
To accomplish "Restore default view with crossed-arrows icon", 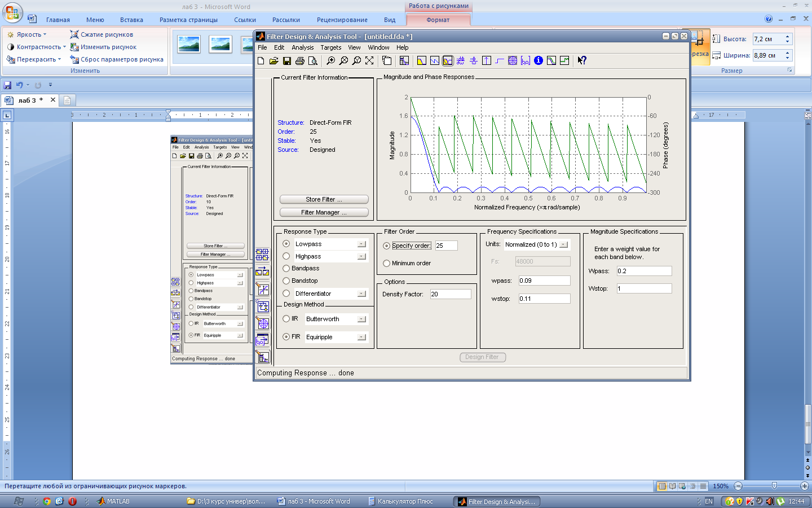I will 369,60.
